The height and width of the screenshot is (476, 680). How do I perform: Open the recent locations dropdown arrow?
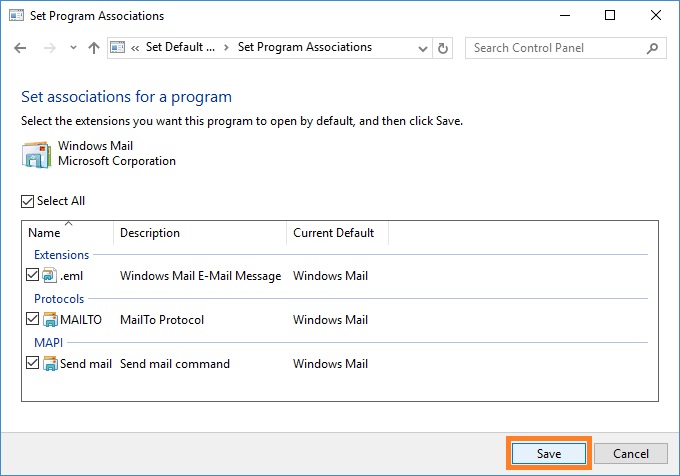click(x=73, y=48)
